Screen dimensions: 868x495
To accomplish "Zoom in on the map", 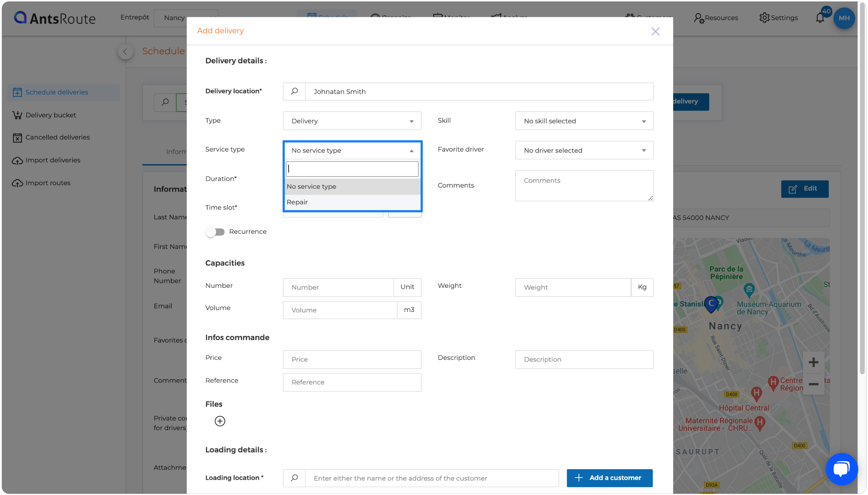I will coord(813,362).
